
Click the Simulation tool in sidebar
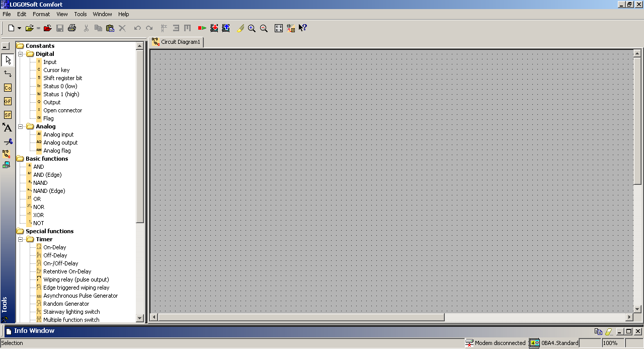tap(7, 154)
